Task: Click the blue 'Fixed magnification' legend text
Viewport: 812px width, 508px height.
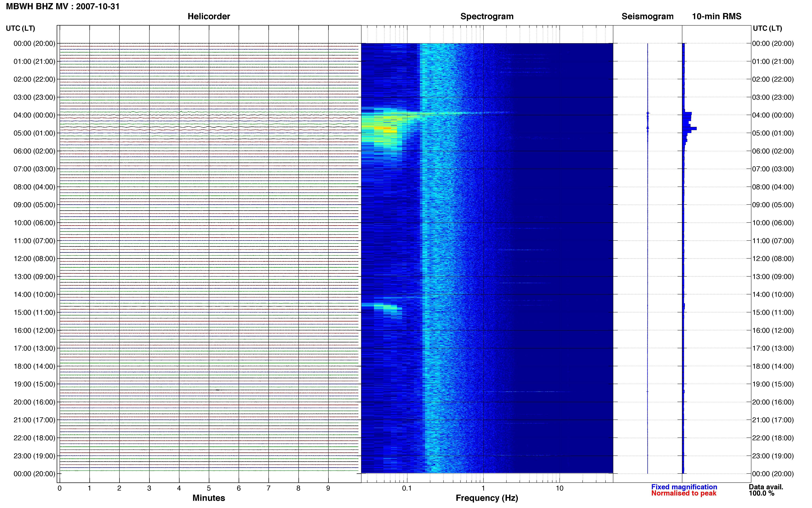Action: tap(684, 487)
